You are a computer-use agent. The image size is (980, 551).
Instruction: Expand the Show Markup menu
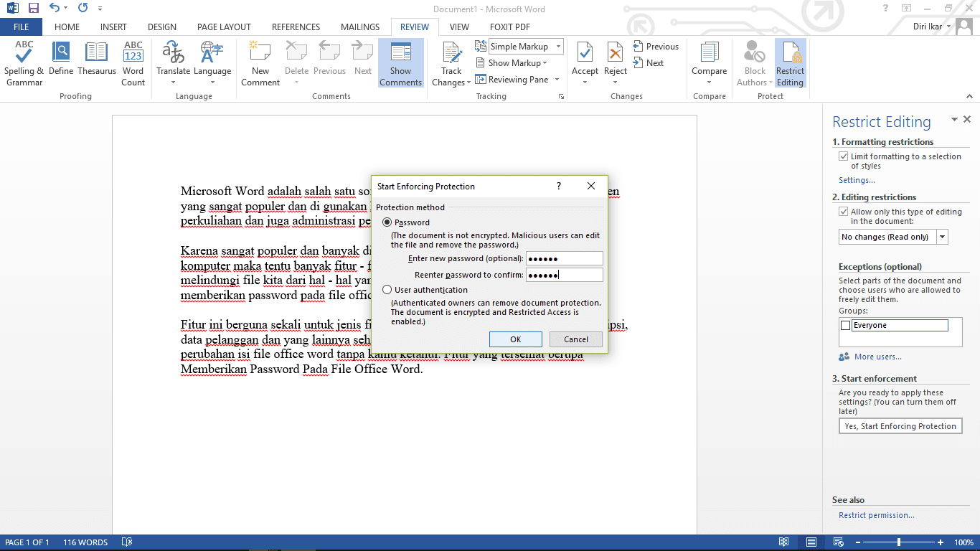pos(512,63)
